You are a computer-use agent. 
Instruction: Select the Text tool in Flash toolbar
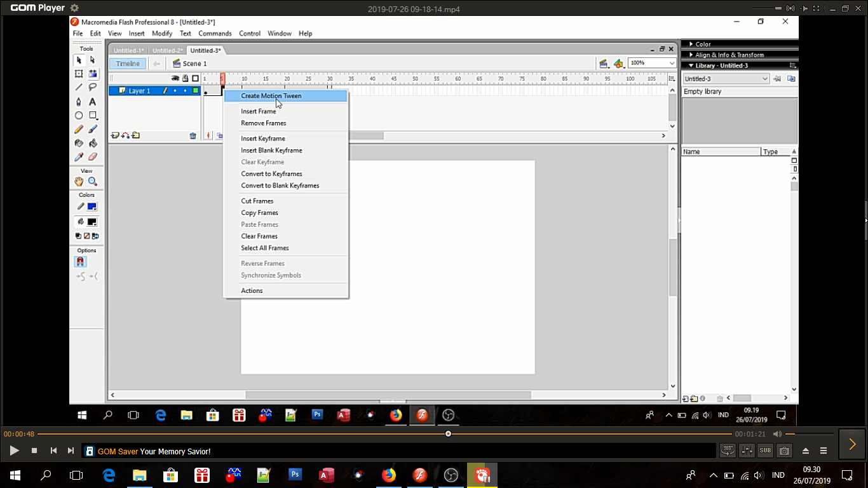(x=93, y=102)
